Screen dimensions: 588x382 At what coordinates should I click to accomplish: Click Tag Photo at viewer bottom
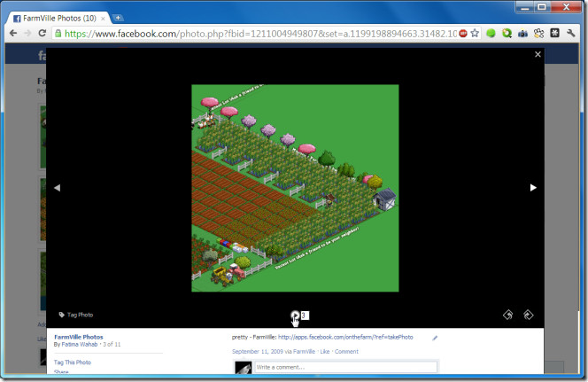pyautogui.click(x=76, y=315)
